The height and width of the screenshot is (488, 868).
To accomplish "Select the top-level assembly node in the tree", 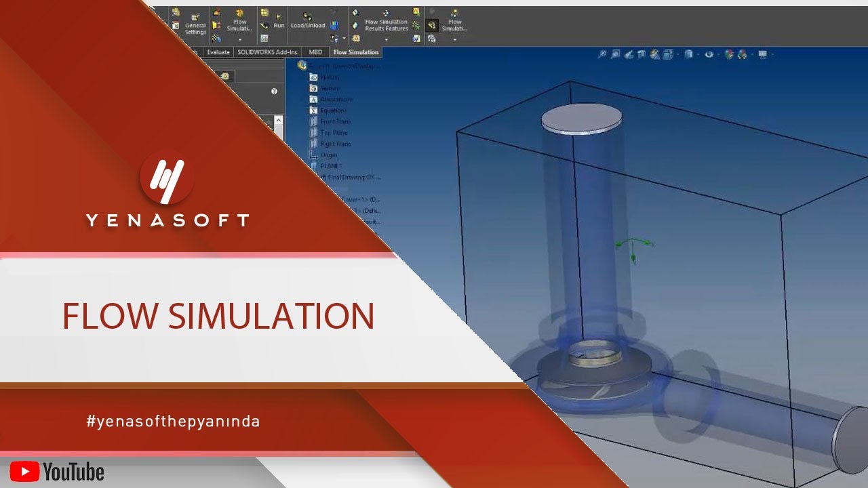I will tap(338, 66).
